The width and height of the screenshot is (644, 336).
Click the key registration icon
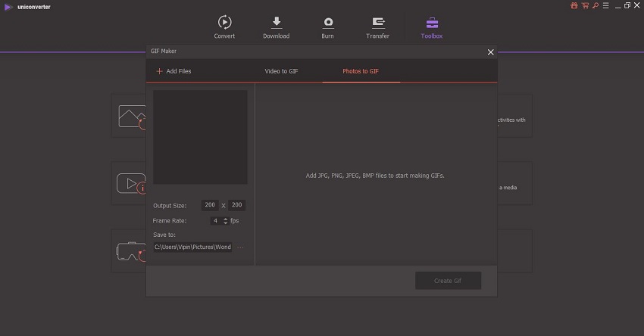pos(595,5)
